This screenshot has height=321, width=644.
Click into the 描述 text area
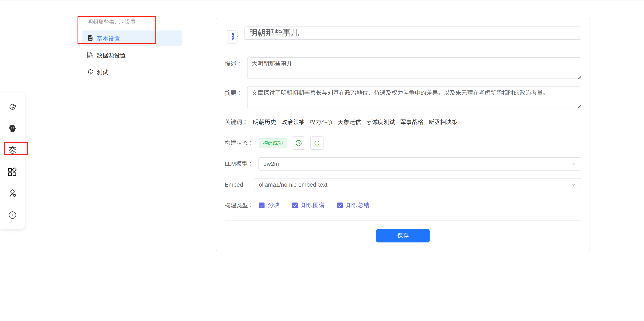click(x=414, y=68)
